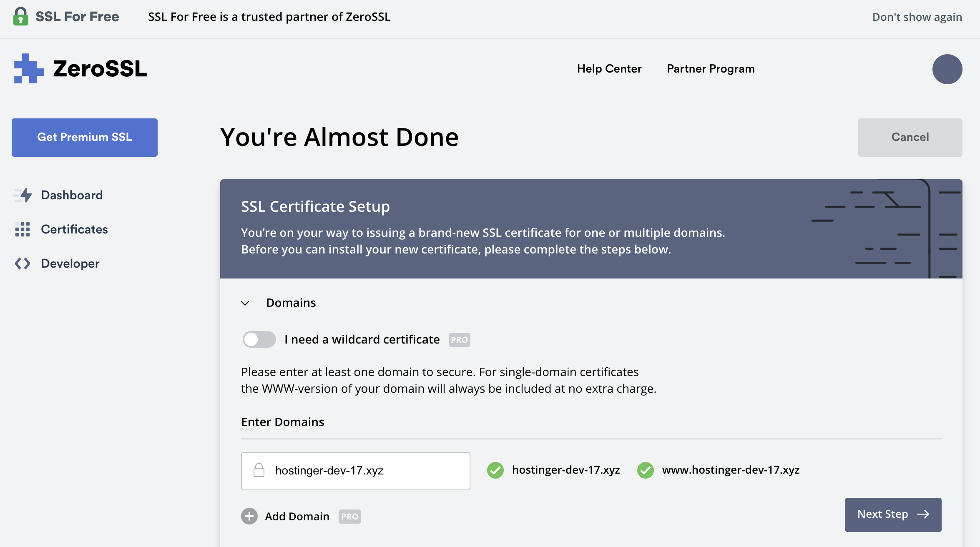Click the domain name input field
This screenshot has height=547, width=980.
tap(367, 471)
